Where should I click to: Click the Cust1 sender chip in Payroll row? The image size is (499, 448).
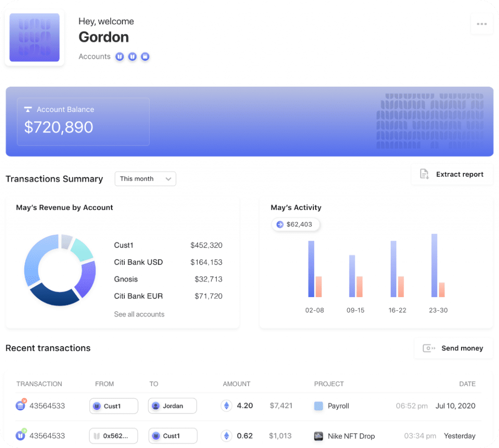tap(114, 406)
